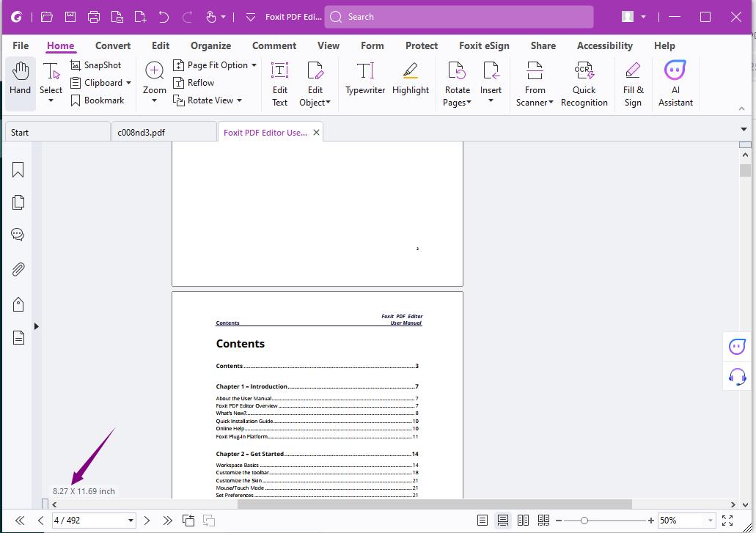Open the Customize Quick Access dropdown
The image size is (756, 533).
[250, 18]
